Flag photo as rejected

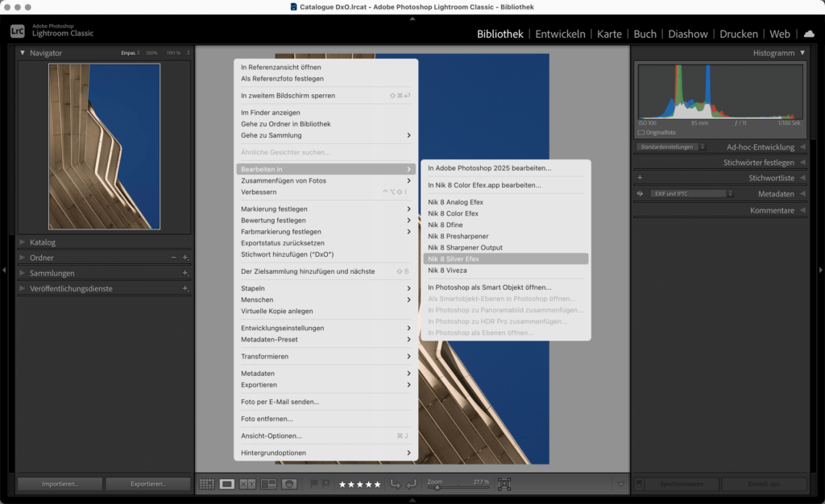click(x=326, y=484)
